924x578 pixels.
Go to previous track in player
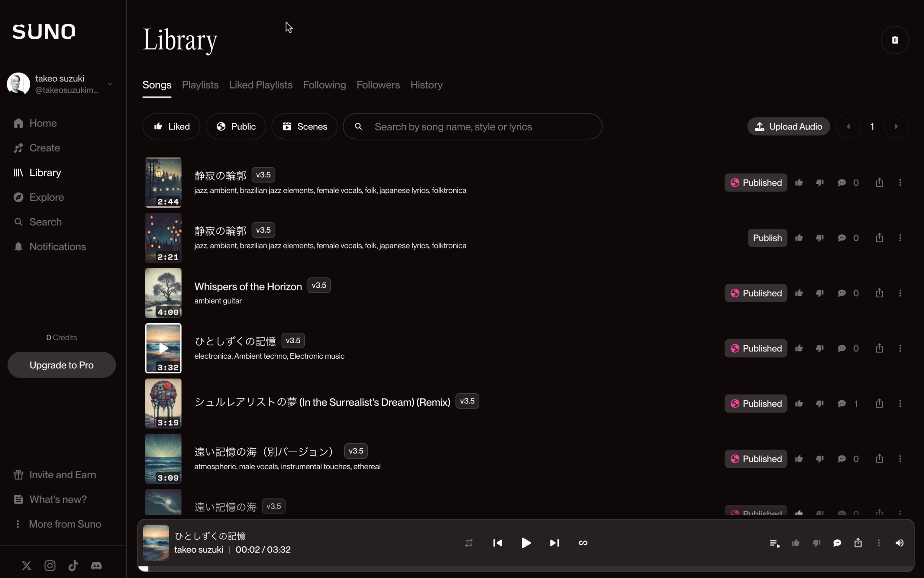[497, 543]
